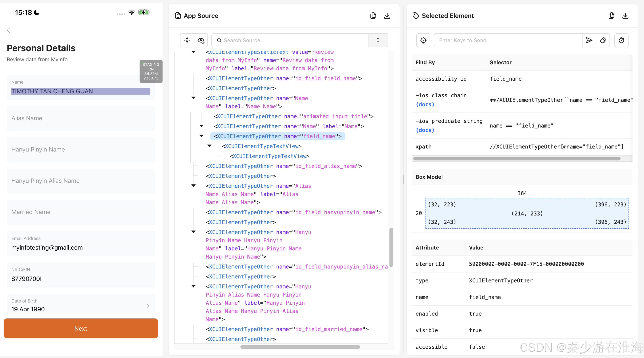Click the search match count 0 box
The image size is (644, 358).
(378, 40)
